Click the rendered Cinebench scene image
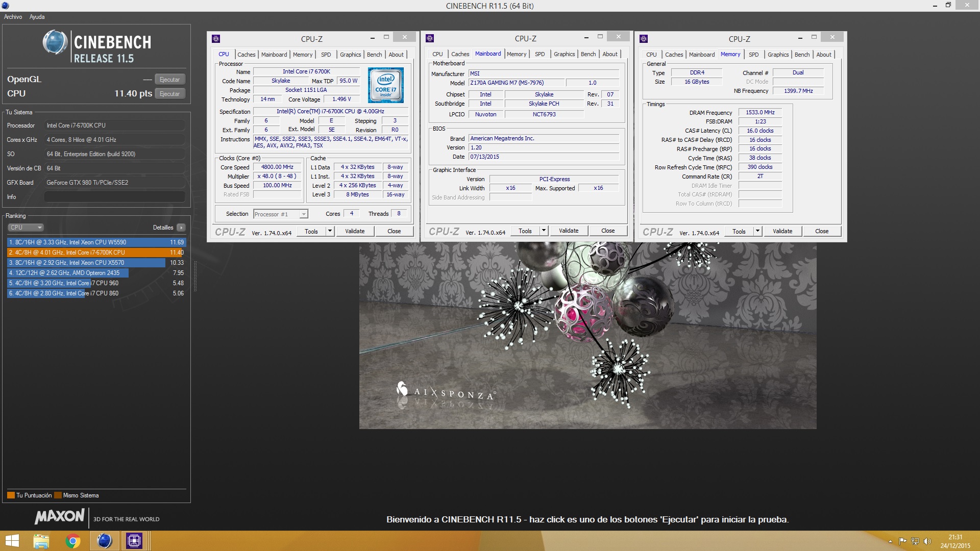Image resolution: width=980 pixels, height=551 pixels. click(x=587, y=336)
